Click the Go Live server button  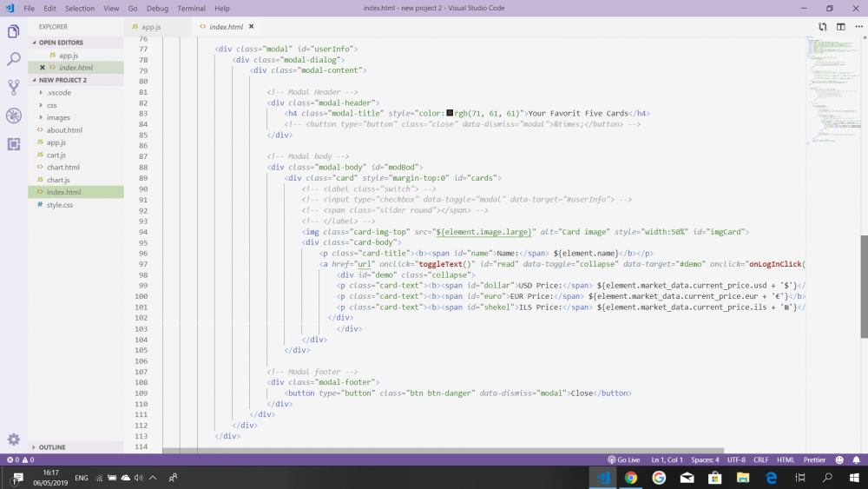coord(624,459)
